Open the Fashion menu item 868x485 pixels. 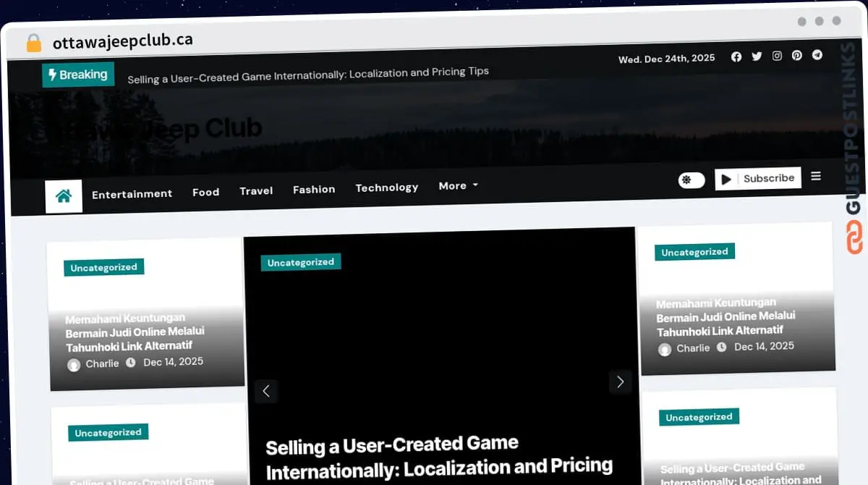[314, 190]
